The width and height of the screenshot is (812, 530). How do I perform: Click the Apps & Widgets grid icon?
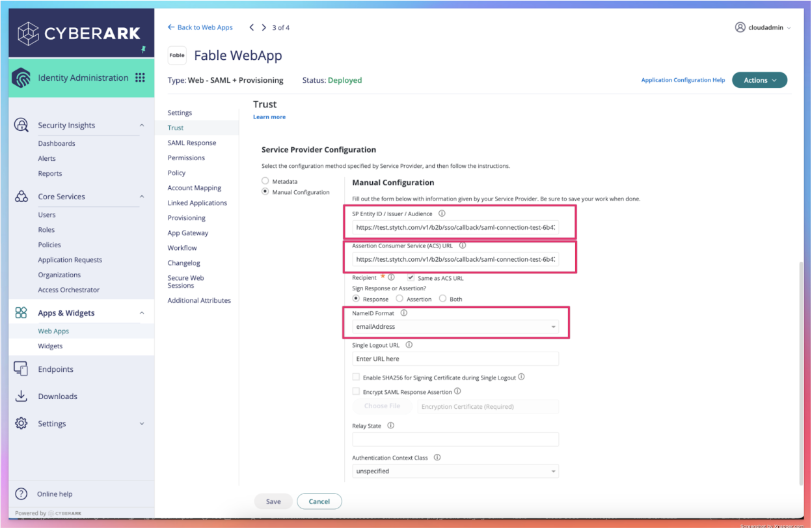[x=21, y=313]
